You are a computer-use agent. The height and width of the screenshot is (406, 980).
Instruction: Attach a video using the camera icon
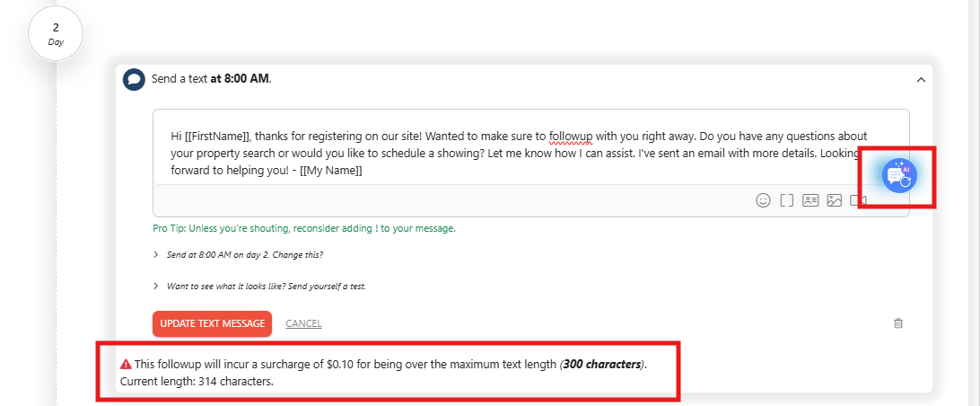tap(858, 200)
